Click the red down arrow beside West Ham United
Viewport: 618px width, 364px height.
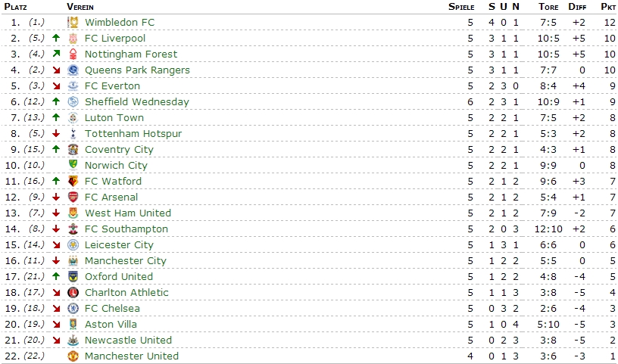pyautogui.click(x=56, y=213)
